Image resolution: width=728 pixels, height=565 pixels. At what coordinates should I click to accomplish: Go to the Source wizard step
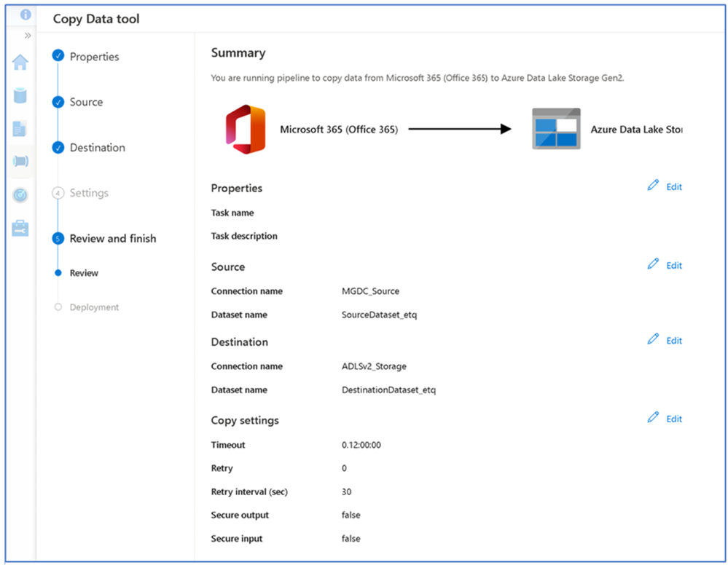pyautogui.click(x=87, y=102)
